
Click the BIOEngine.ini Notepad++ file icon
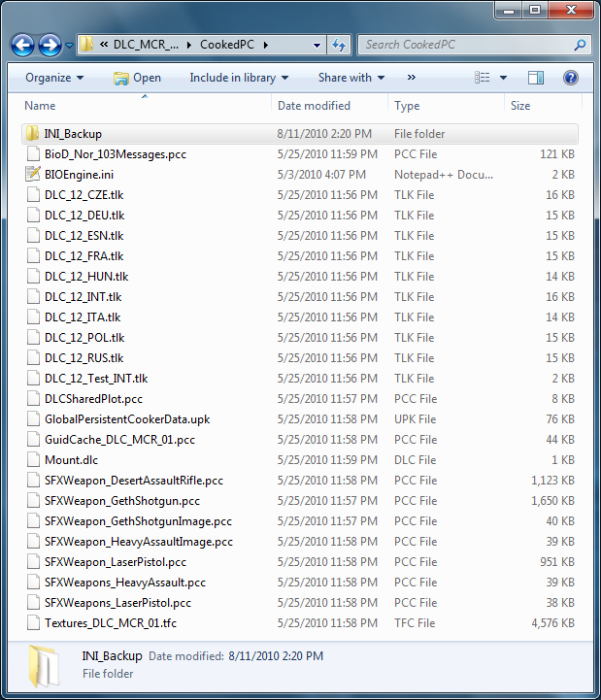coord(33,175)
